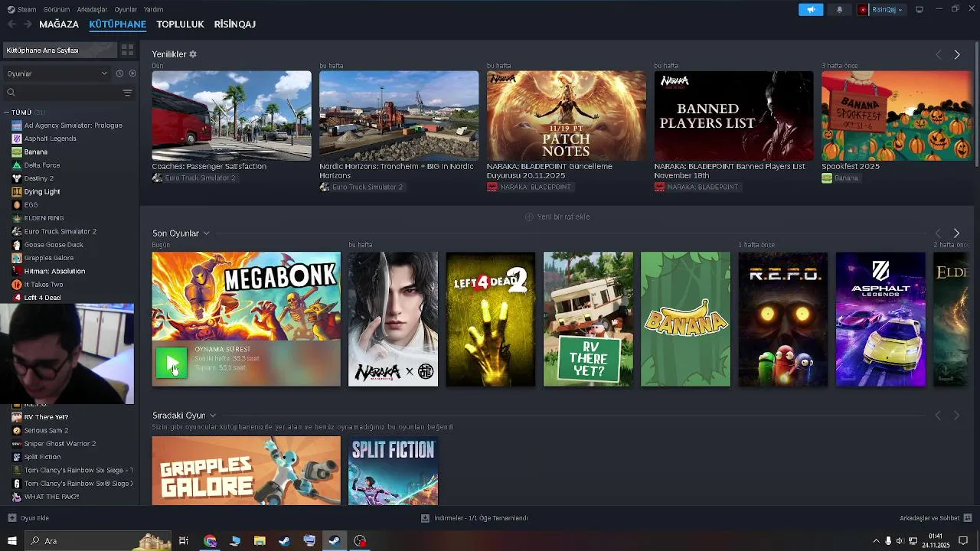Open NARAKA Banned Players List thumbnail

point(733,116)
